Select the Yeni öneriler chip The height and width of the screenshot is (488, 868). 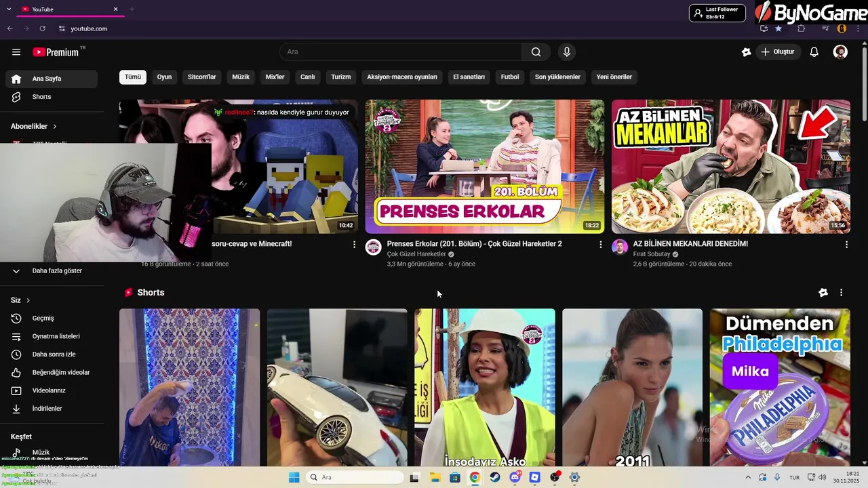(x=614, y=77)
